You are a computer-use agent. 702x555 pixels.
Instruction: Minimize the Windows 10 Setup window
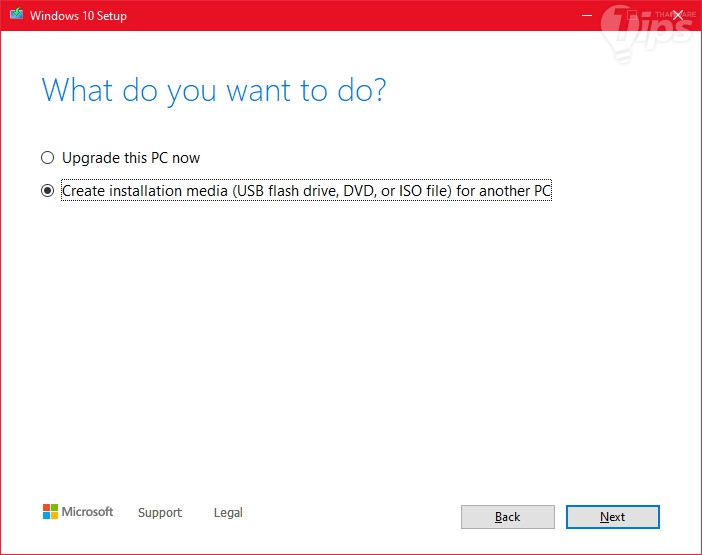587,15
